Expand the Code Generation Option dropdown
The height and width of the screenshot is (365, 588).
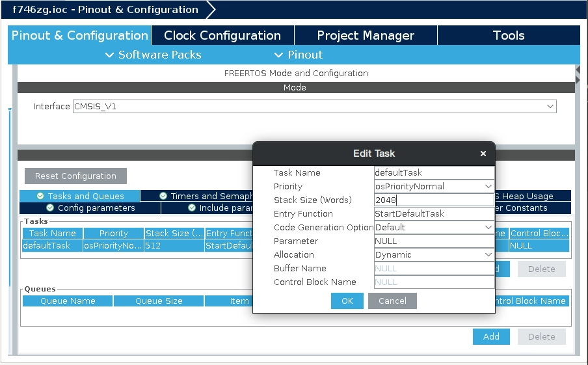click(x=434, y=228)
